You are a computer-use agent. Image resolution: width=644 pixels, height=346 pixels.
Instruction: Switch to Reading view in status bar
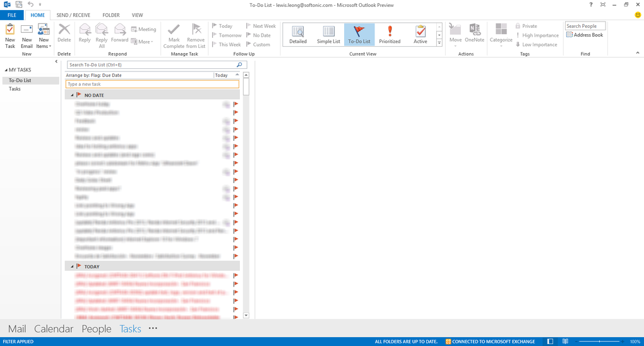click(566, 342)
